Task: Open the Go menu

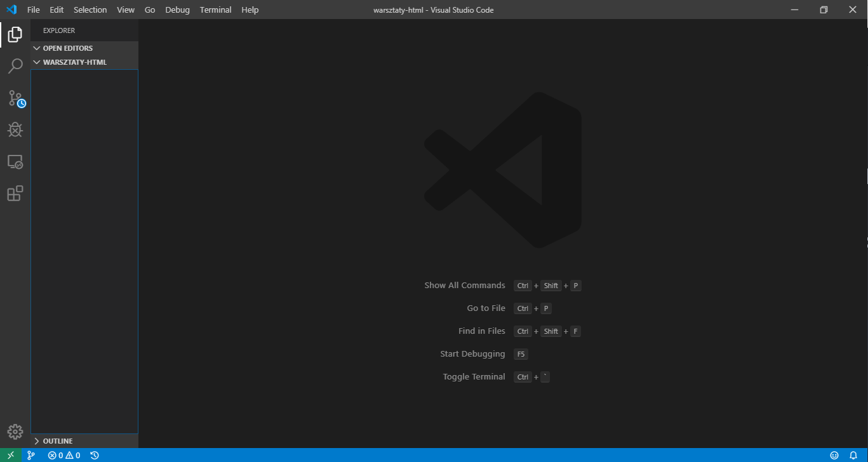Action: (150, 10)
